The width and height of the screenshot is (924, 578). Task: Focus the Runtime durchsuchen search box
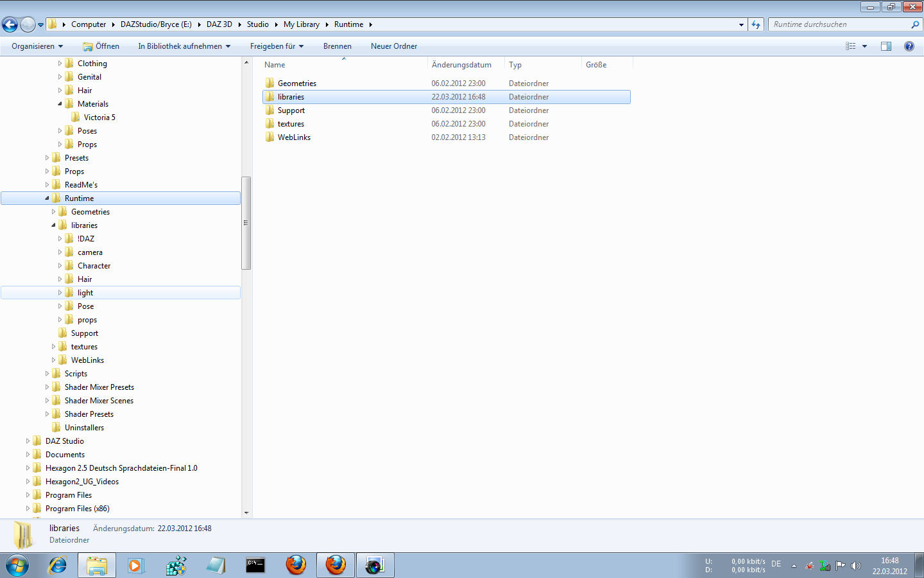(x=839, y=24)
